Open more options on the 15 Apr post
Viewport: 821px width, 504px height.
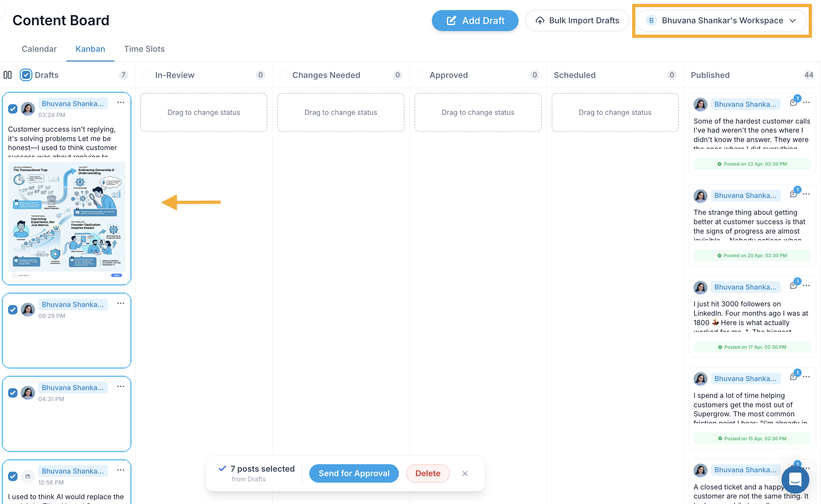[x=806, y=377]
